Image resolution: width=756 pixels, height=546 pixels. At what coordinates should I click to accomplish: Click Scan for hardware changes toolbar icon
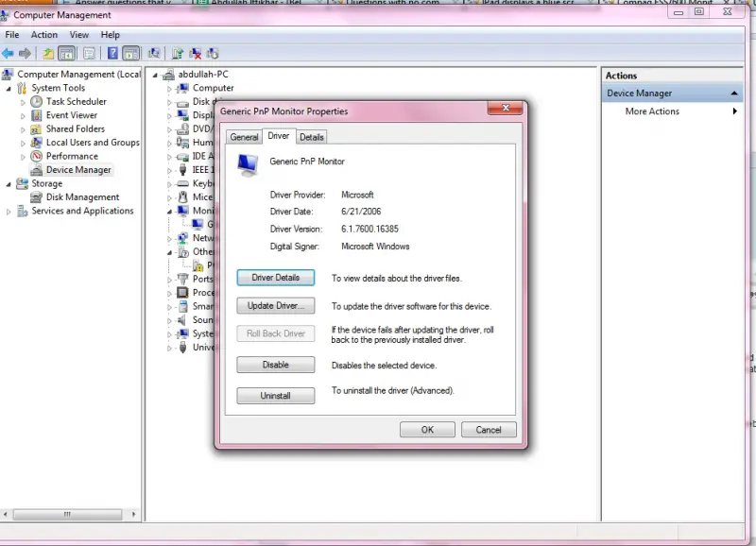click(x=154, y=54)
